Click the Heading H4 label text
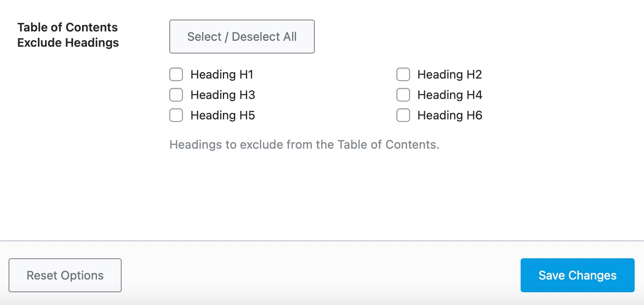The image size is (644, 305). click(450, 95)
